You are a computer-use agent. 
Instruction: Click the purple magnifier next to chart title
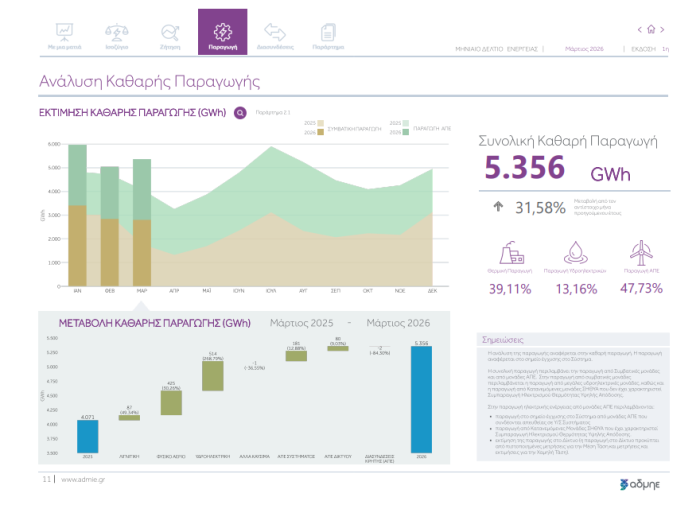pos(240,113)
